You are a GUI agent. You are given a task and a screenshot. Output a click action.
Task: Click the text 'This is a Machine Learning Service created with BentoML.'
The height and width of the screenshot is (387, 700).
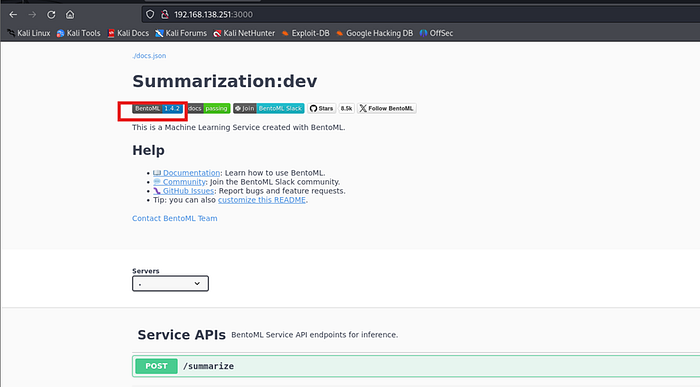click(x=239, y=128)
